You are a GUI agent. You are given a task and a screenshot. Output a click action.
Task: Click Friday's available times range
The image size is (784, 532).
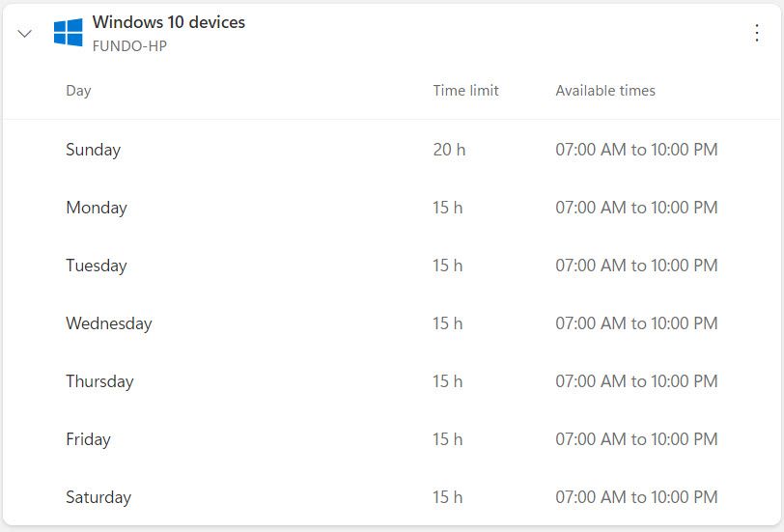click(636, 439)
